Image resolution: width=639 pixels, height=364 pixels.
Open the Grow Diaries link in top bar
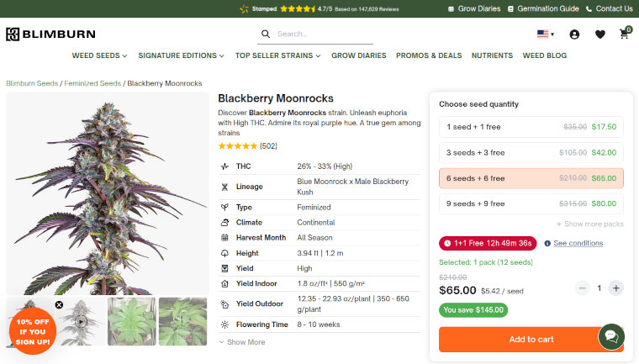[x=479, y=9]
